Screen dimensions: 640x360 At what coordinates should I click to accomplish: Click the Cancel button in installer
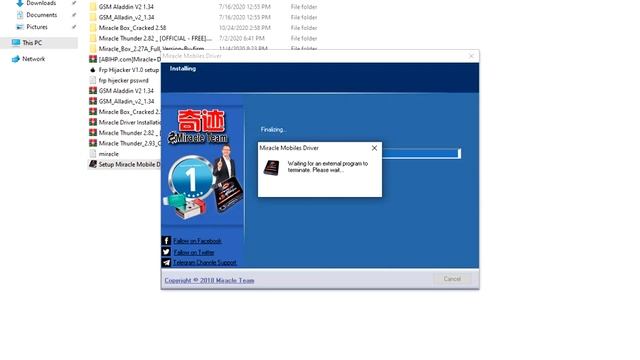[x=452, y=279]
